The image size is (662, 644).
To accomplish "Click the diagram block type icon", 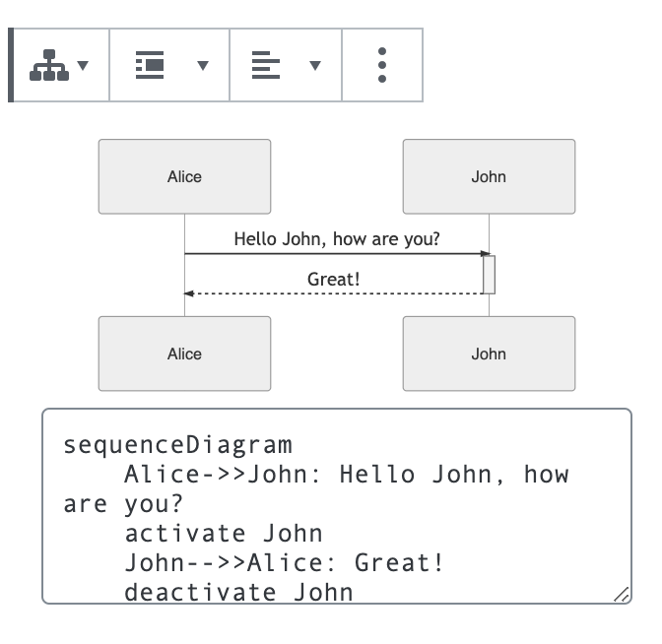I will [49, 66].
